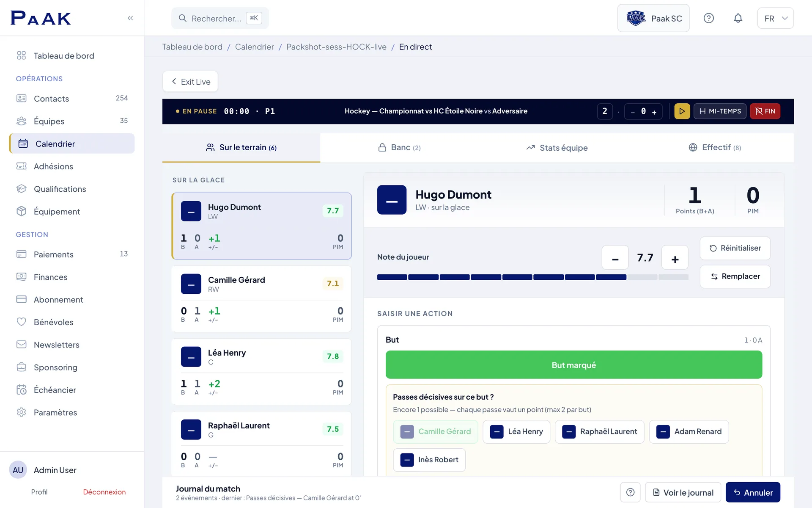Switch to Effectif tab
The image size is (812, 508).
pyautogui.click(x=715, y=148)
